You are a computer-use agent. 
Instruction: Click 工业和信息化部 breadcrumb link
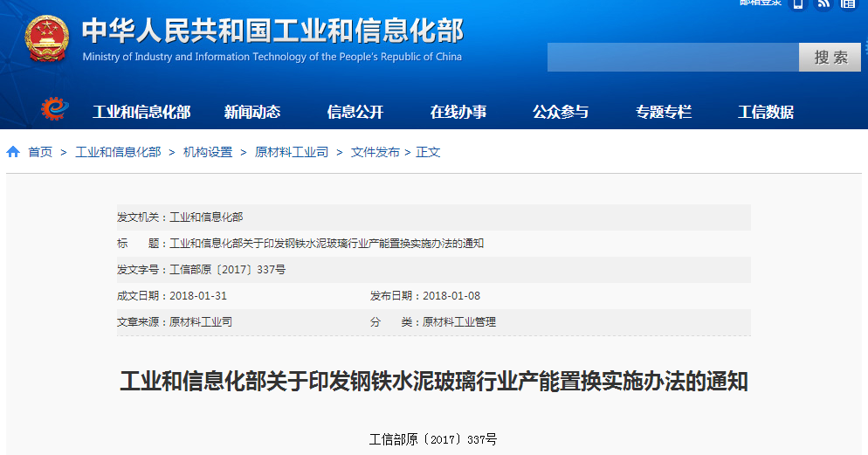point(118,152)
